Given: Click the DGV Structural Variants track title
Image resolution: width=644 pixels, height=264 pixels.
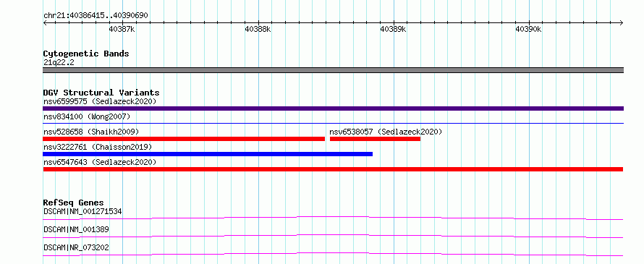Looking at the screenshot, I should (x=101, y=93).
